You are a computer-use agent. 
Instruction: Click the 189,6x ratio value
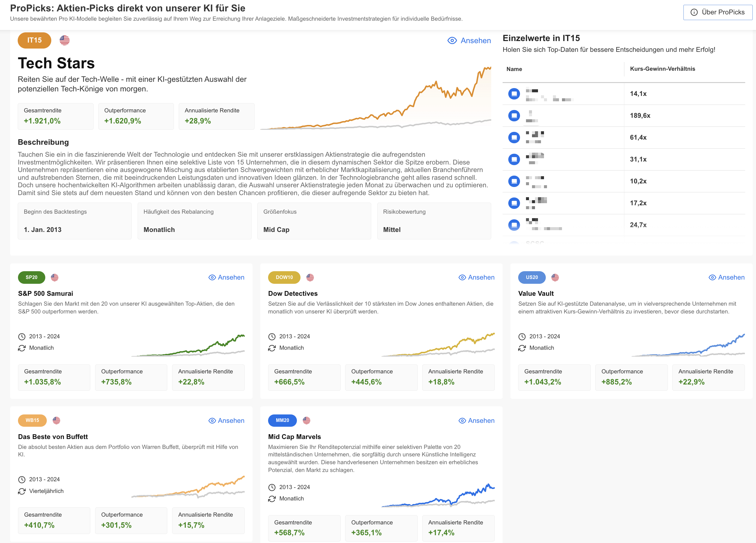point(640,116)
